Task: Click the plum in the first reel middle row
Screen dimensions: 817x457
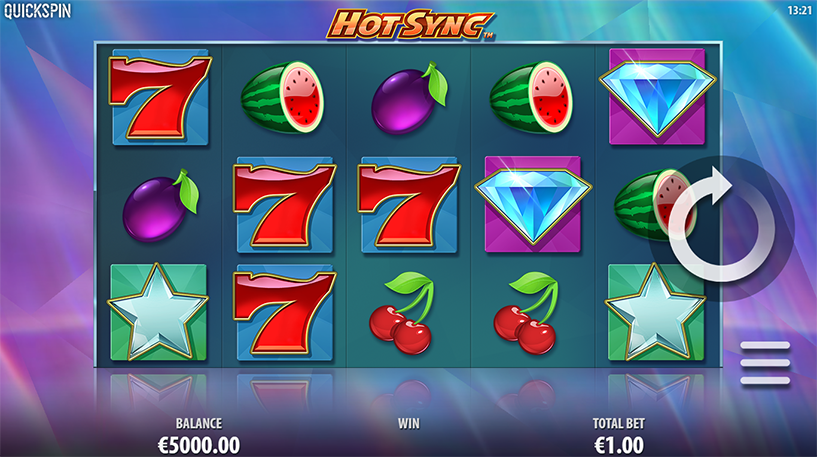Action: point(160,205)
